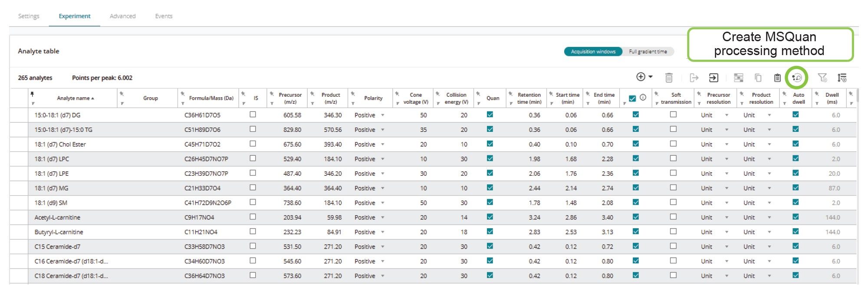Check IS box for Acetyl-L-carnitine
This screenshot has height=295, width=868.
(253, 217)
